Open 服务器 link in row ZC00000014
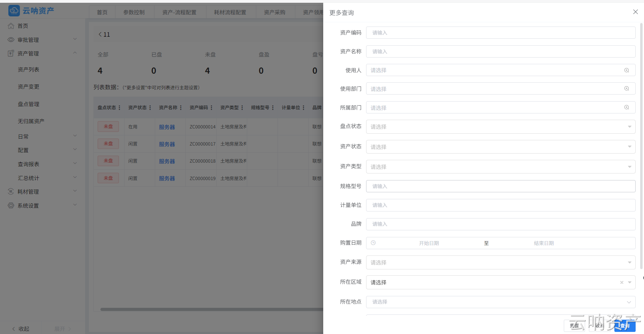 pyautogui.click(x=167, y=127)
